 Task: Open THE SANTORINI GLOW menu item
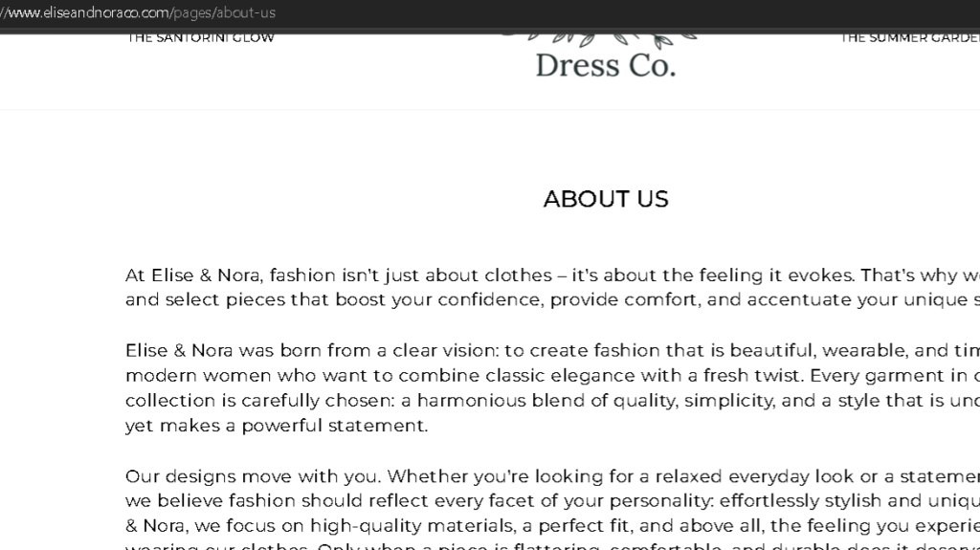pos(200,37)
